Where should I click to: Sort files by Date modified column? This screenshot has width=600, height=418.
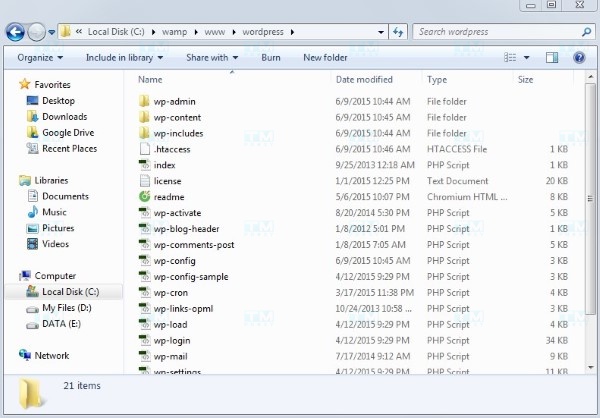click(x=364, y=79)
